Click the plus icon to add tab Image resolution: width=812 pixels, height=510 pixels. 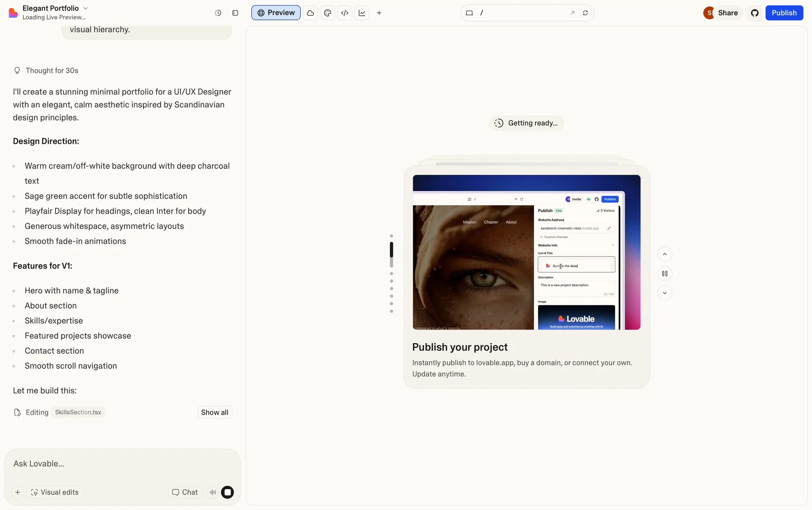pos(379,13)
